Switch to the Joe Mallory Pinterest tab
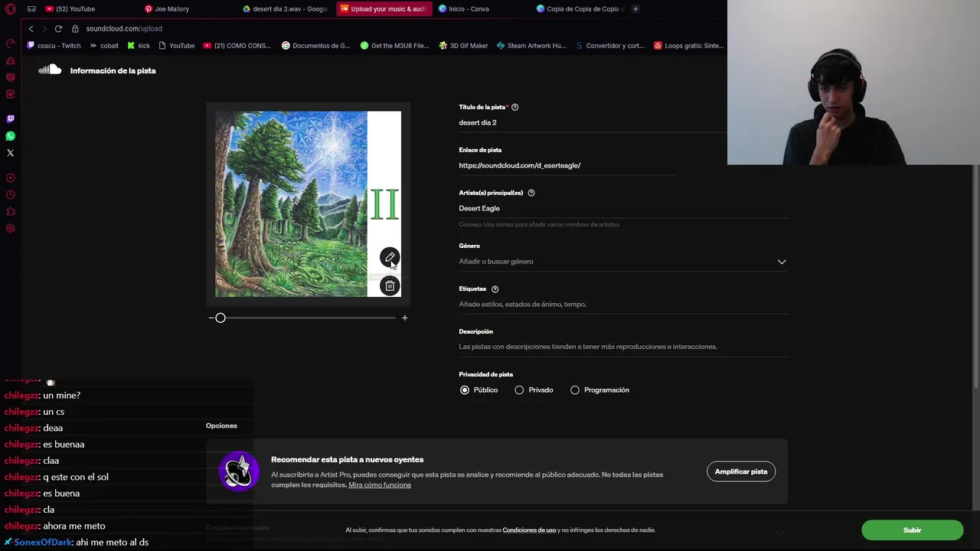This screenshot has height=551, width=980. click(x=167, y=9)
